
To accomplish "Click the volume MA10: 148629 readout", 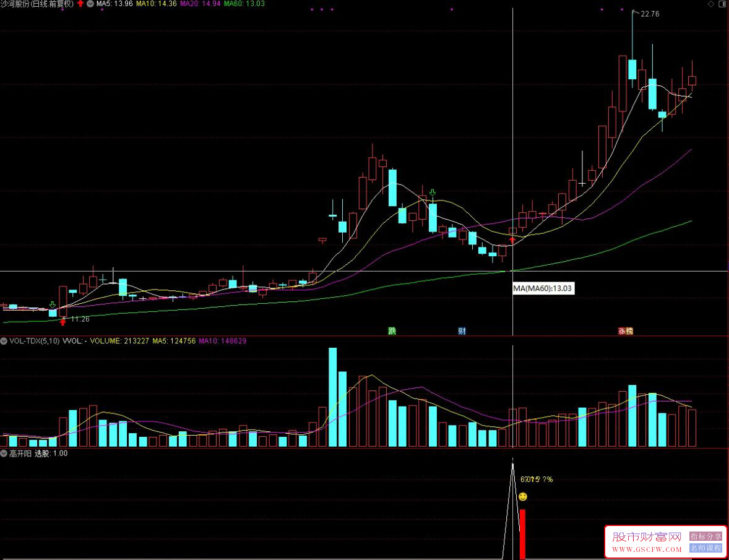I will point(222,341).
